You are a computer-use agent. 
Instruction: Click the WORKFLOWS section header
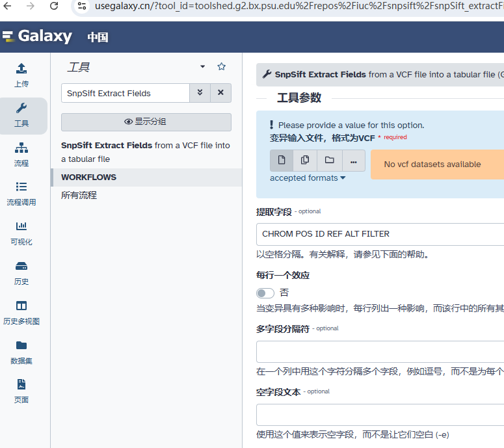pos(146,178)
